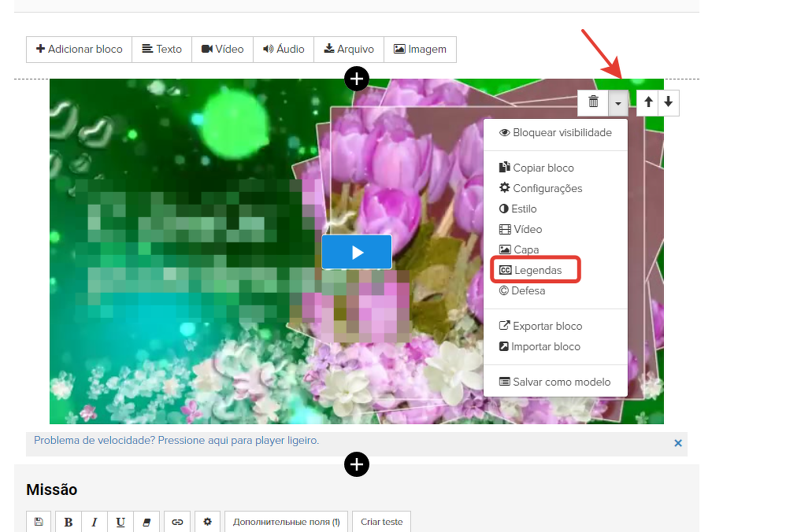This screenshot has height=532, width=786.
Task: Click the Adicionar bloco button
Action: click(79, 49)
